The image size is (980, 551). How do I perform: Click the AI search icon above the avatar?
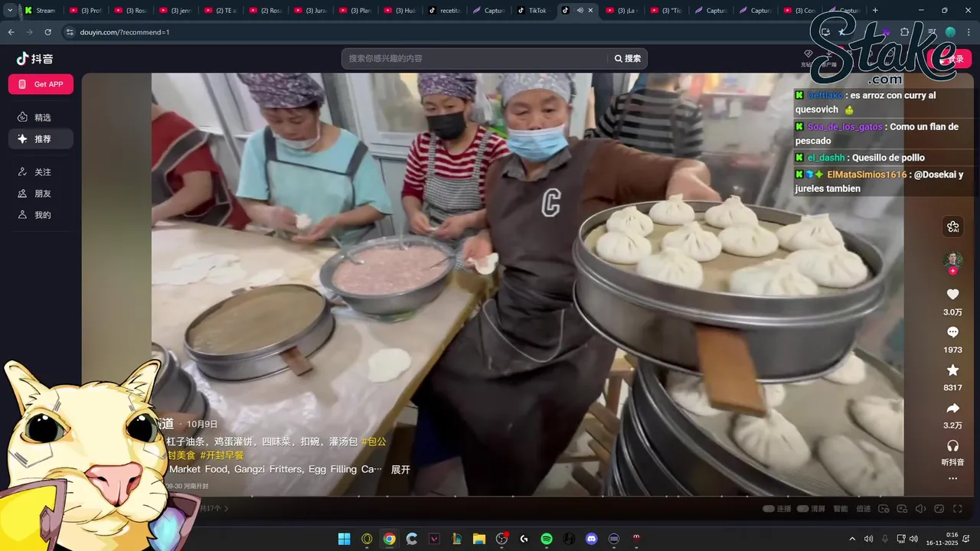pos(952,227)
